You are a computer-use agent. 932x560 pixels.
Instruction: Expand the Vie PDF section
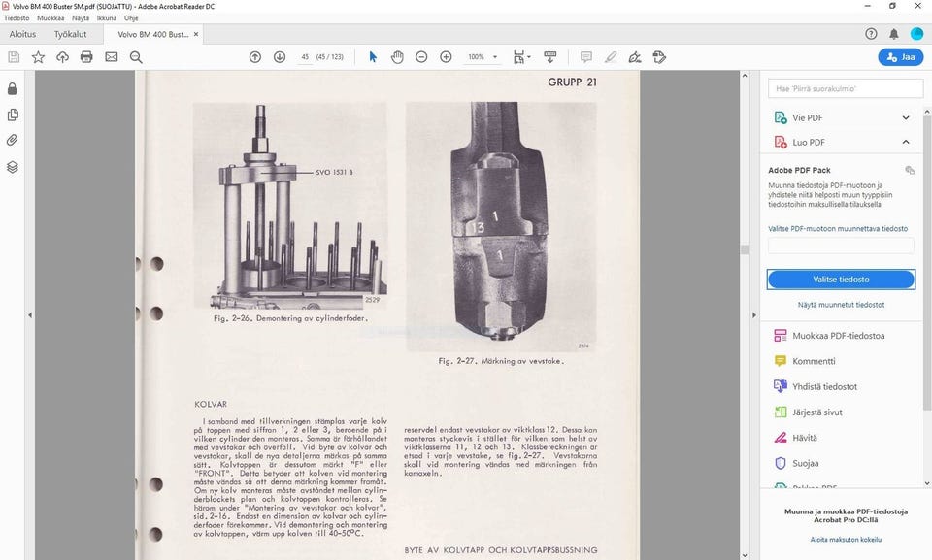pyautogui.click(x=906, y=117)
